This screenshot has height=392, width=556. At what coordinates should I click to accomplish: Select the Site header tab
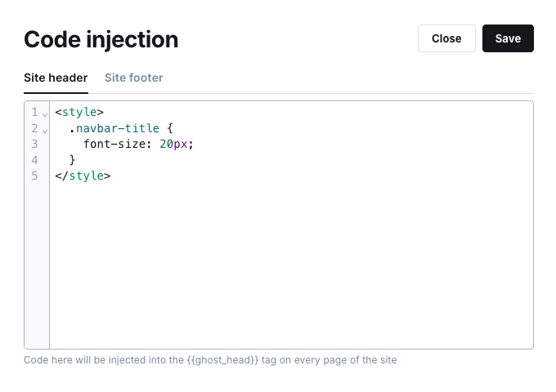pyautogui.click(x=56, y=78)
